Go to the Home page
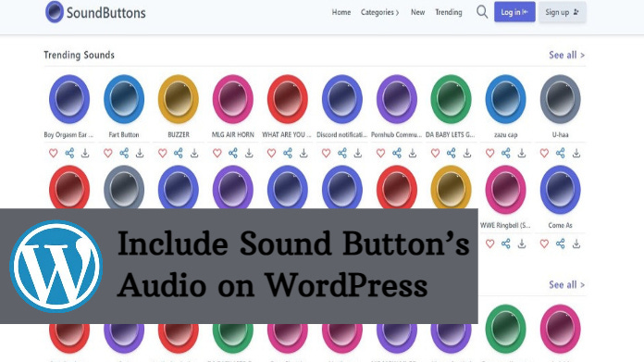This screenshot has height=362, width=644. (x=341, y=12)
